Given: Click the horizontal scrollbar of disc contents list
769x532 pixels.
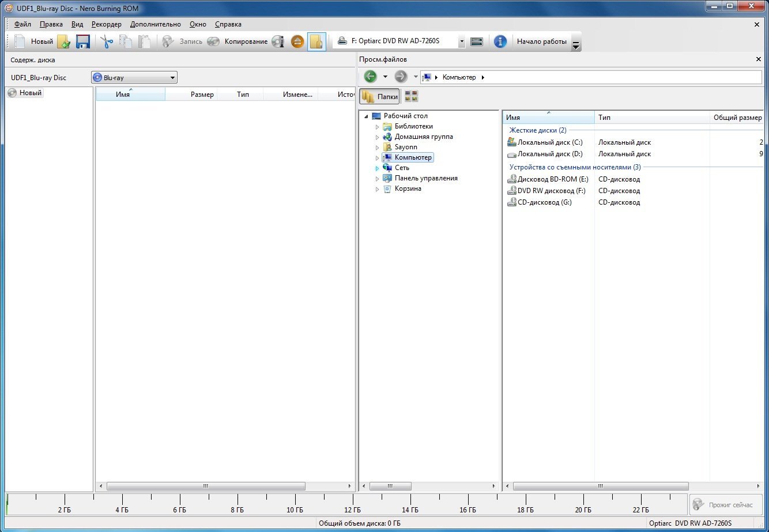Looking at the screenshot, I should 205,486.
